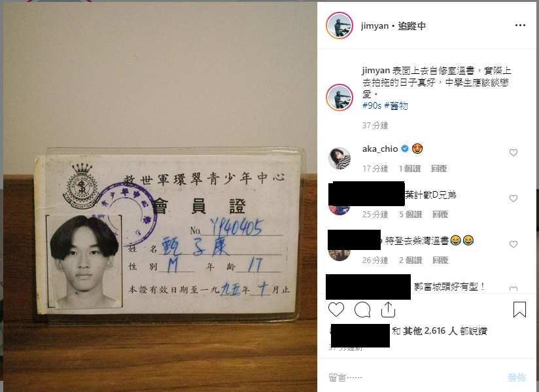Like the post with heart icon
The image size is (539, 392).
(336, 310)
